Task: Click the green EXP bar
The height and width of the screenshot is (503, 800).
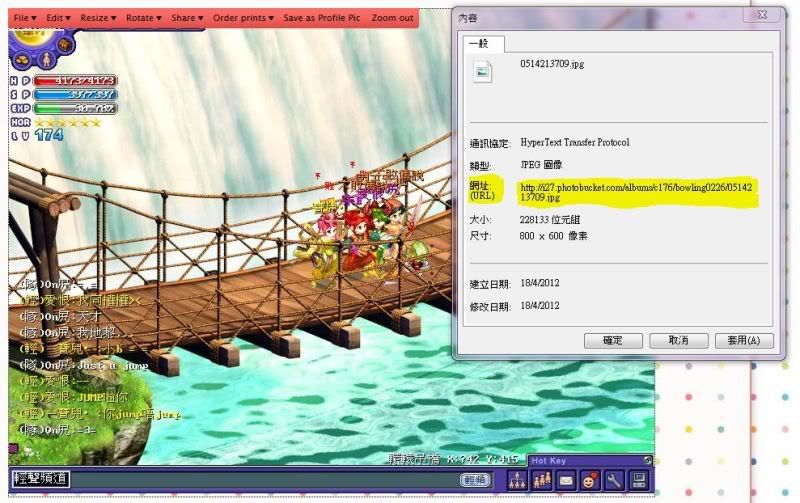Action: 76,108
